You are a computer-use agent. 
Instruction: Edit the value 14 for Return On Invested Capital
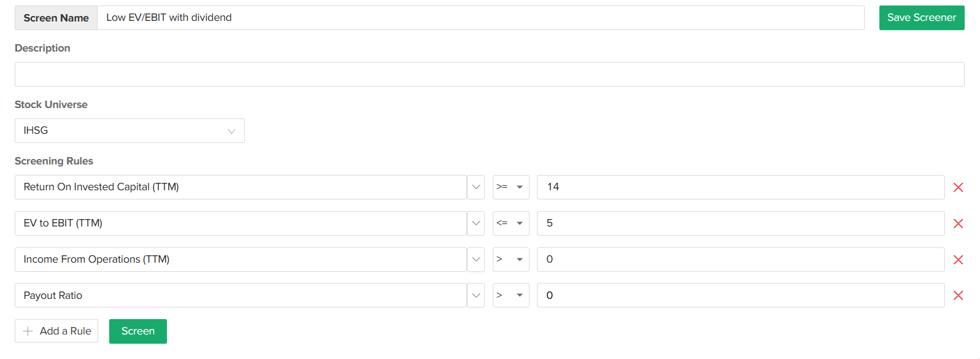(740, 187)
